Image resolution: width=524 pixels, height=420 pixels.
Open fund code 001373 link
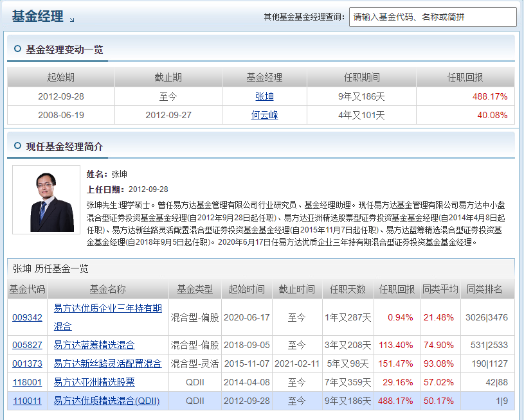tap(27, 363)
